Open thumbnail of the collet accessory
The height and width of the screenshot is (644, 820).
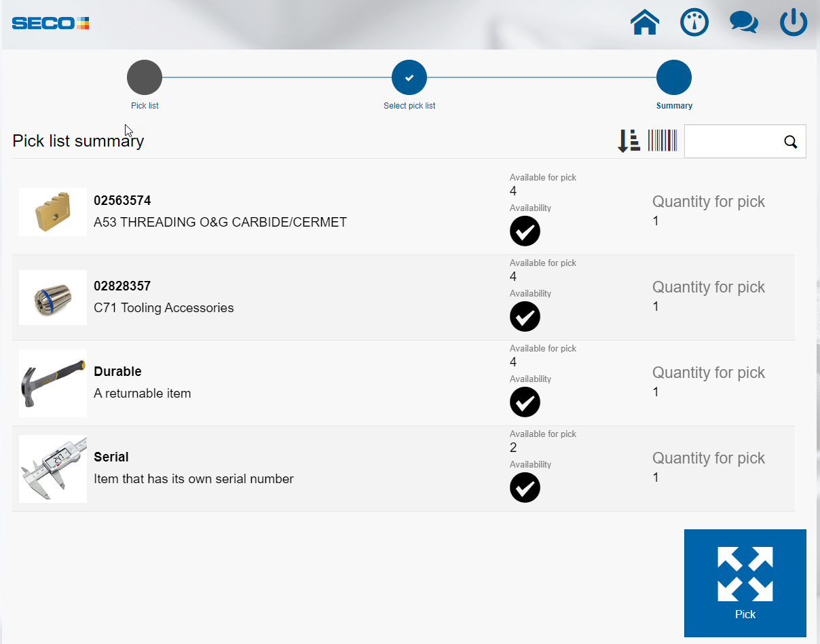(53, 298)
